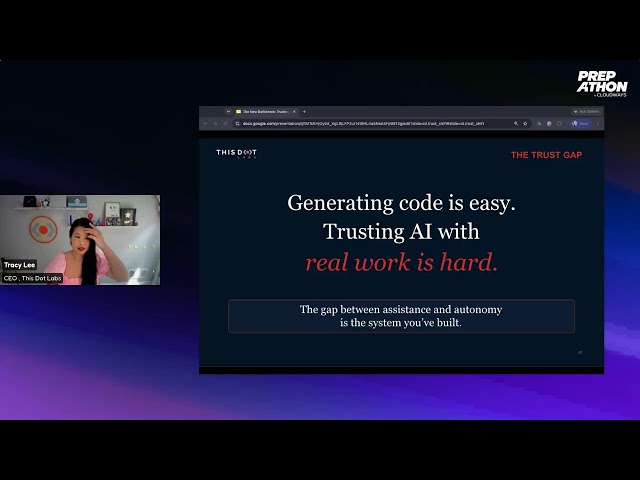The image size is (640, 480).
Task: Click 'THE TRUST GAP' slide heading
Action: (547, 155)
